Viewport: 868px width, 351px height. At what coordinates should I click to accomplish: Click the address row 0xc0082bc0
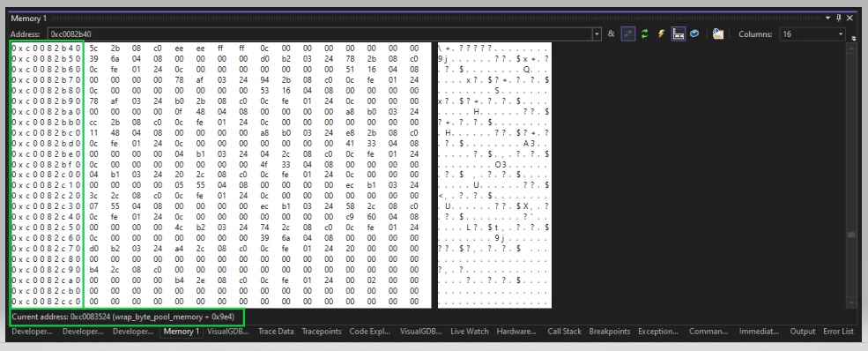47,132
